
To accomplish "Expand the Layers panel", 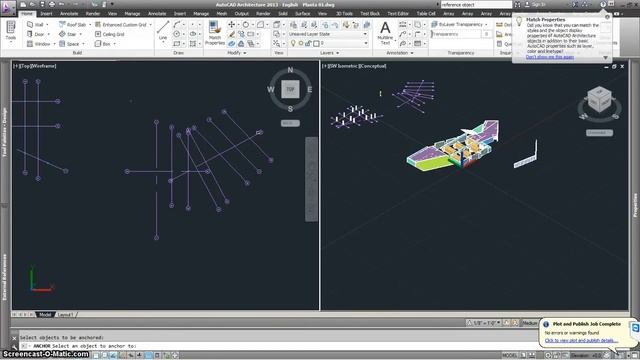I will click(329, 53).
